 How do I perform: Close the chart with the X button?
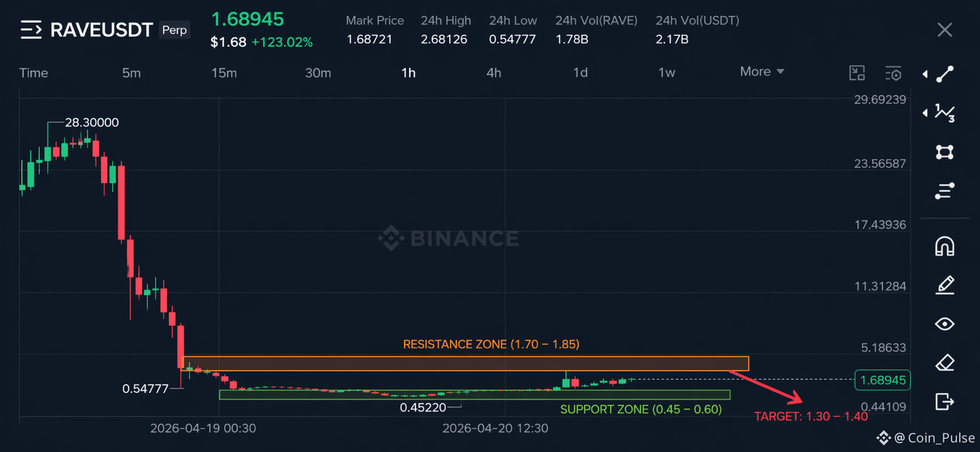944,29
